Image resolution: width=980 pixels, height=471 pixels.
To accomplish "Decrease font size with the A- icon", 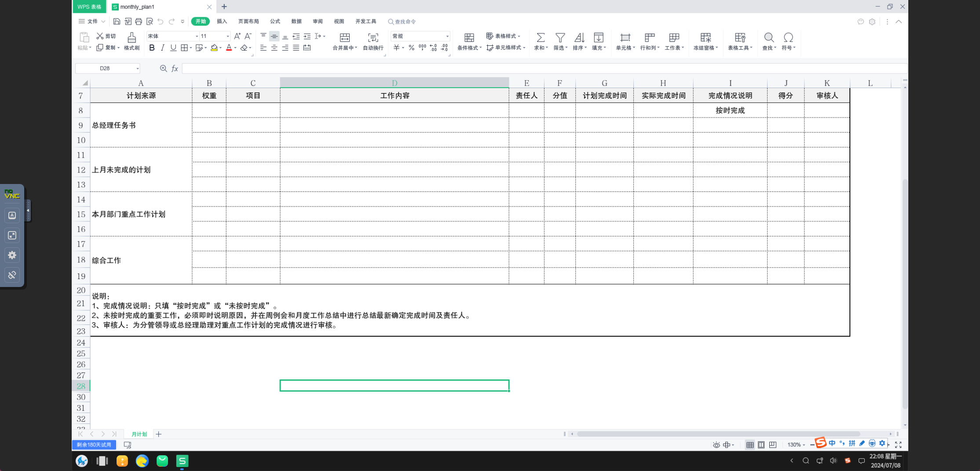I will pos(248,36).
